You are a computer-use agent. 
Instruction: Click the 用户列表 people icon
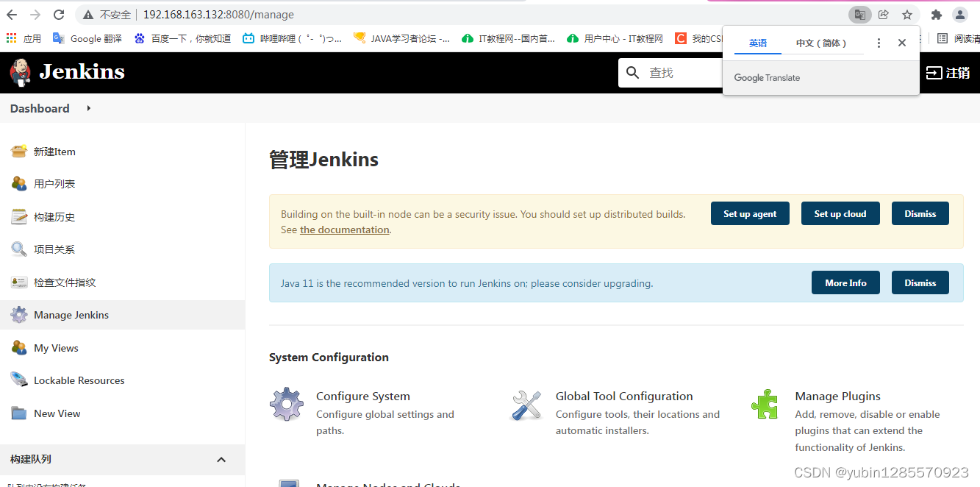coord(19,184)
